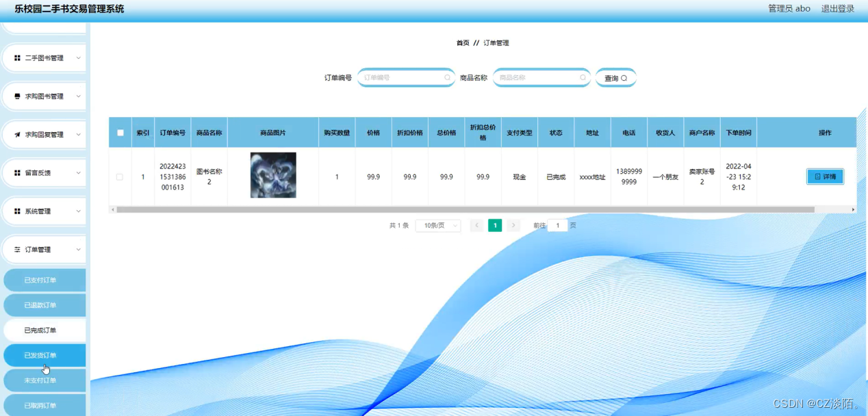Focus the 前往 page number input
Image resolution: width=868 pixels, height=416 pixels.
pyautogui.click(x=557, y=225)
